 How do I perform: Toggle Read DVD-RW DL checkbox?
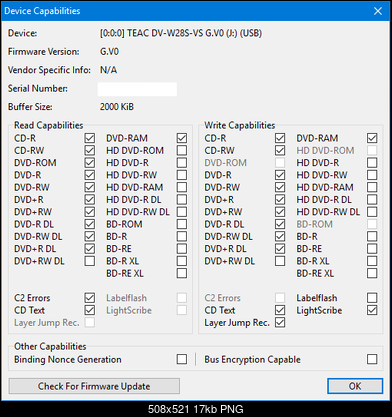(x=90, y=236)
